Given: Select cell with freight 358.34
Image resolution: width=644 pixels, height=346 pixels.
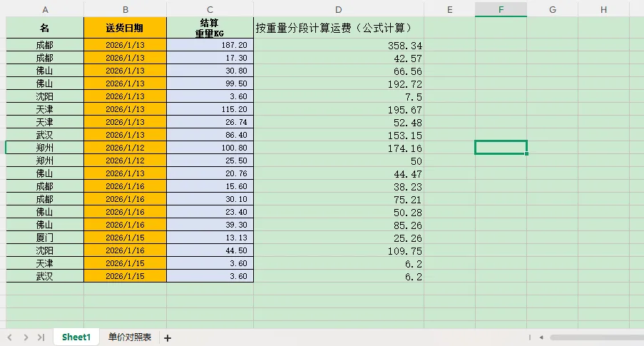Looking at the screenshot, I should pos(339,45).
